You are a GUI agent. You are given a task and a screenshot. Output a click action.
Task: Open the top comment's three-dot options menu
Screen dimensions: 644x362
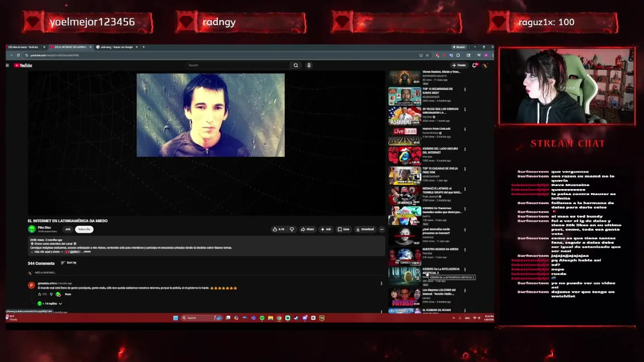point(381,284)
